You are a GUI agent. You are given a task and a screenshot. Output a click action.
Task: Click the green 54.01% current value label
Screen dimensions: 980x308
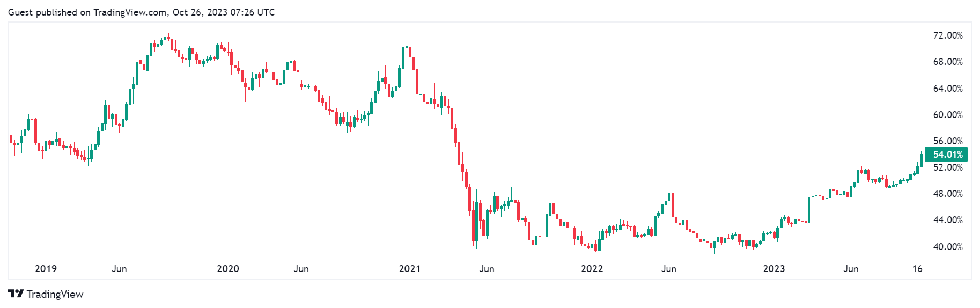coord(947,155)
